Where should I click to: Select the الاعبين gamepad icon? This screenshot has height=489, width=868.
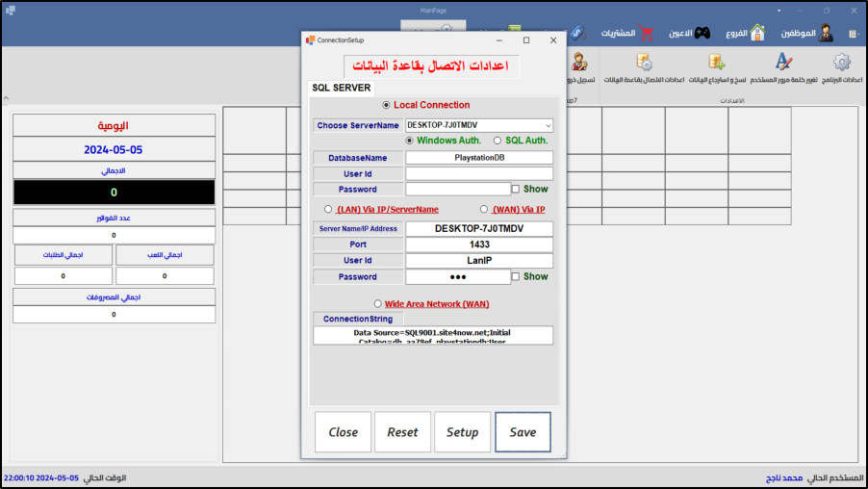(x=703, y=33)
